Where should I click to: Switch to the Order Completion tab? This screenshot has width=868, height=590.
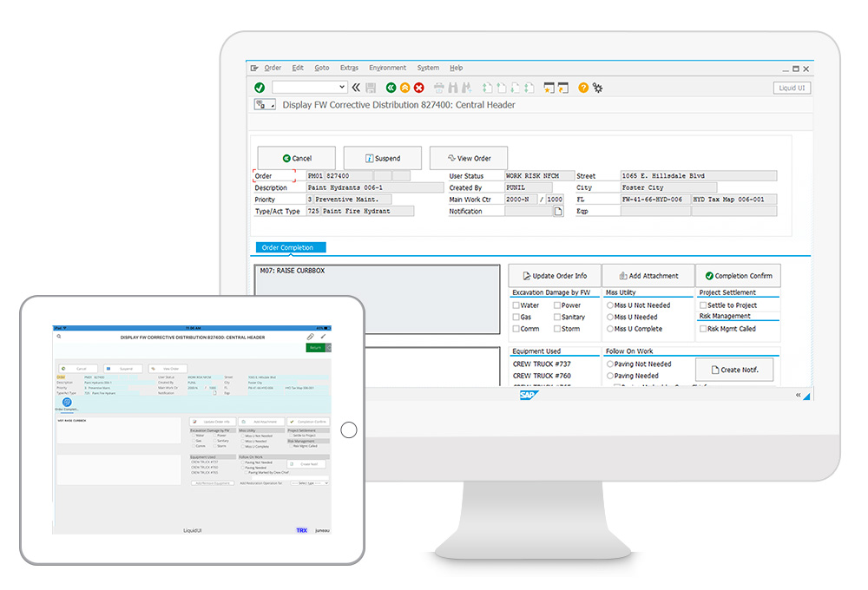pos(287,248)
